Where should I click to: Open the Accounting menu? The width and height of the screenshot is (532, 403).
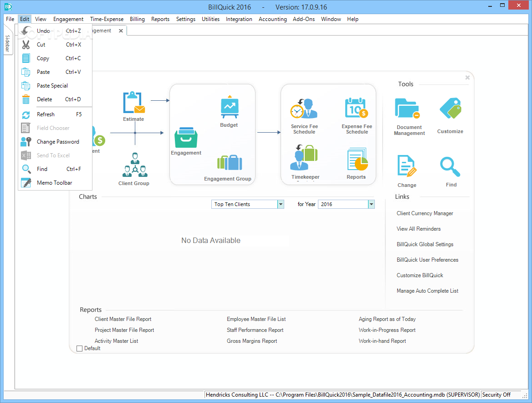(273, 19)
